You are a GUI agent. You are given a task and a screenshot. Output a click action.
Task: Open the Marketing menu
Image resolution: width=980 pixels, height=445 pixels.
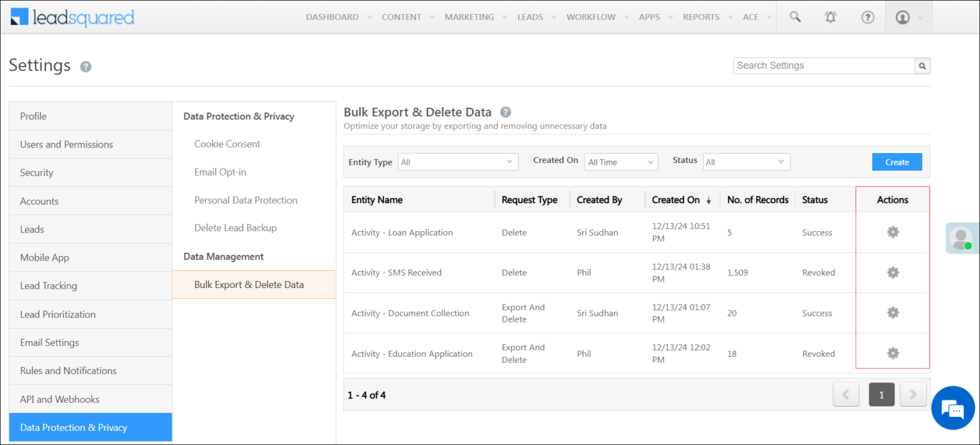pyautogui.click(x=469, y=17)
